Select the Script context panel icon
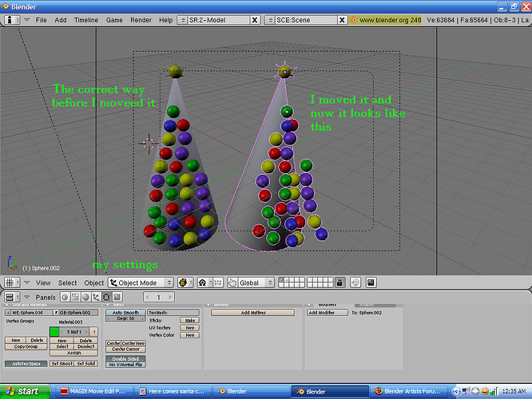This screenshot has width=532, height=399. [75, 298]
